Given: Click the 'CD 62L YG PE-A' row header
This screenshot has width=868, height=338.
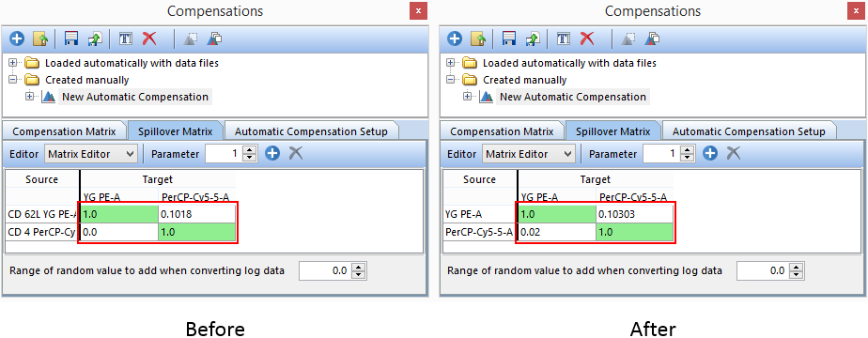Looking at the screenshot, I should [43, 215].
